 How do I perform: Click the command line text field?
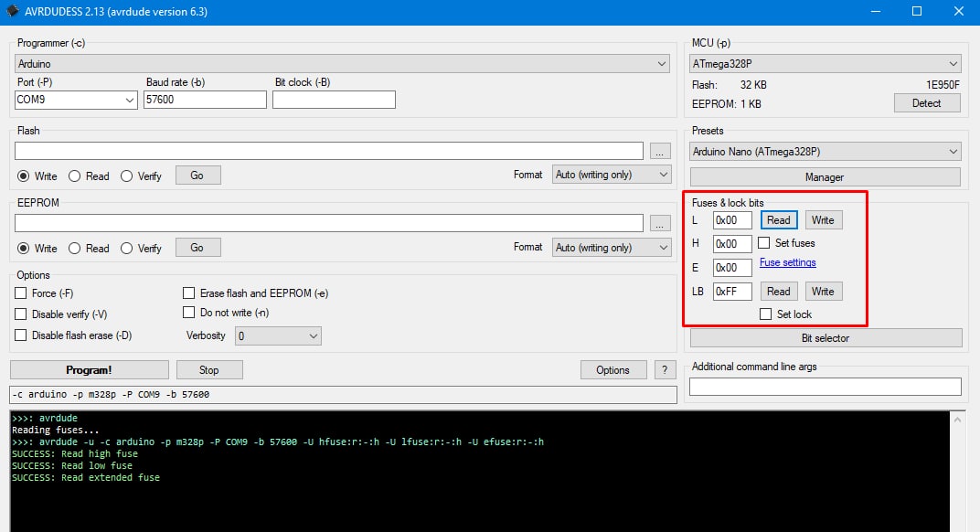[343, 395]
